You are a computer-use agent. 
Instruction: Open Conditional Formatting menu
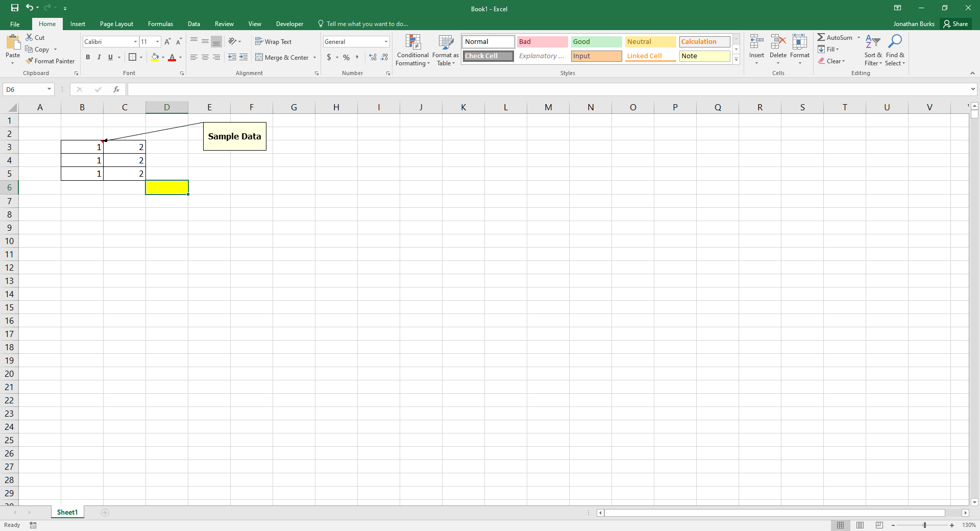click(x=413, y=50)
